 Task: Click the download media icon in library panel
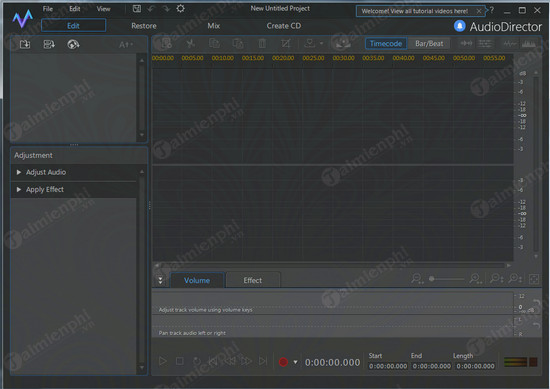point(49,45)
